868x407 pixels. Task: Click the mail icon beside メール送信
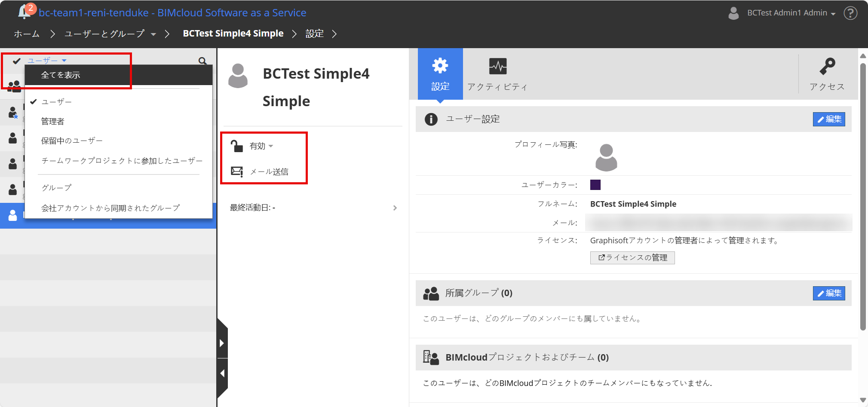[237, 171]
